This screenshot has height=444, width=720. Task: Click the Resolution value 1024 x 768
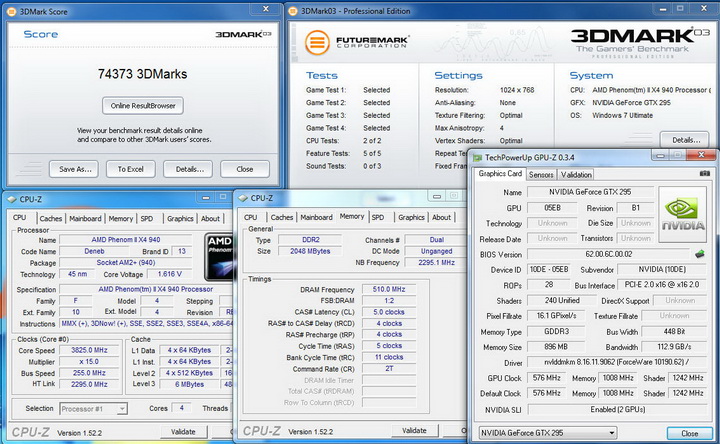click(517, 90)
